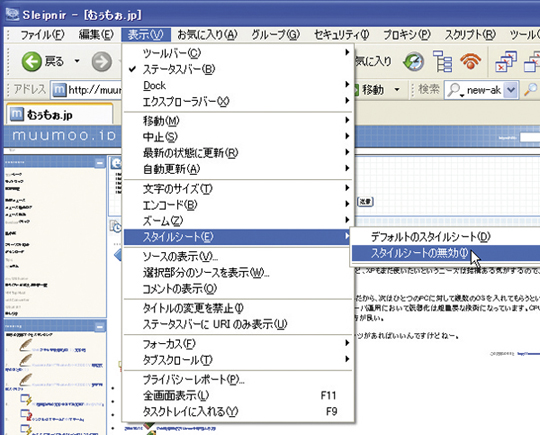Expand the Dock submenu

click(x=238, y=85)
